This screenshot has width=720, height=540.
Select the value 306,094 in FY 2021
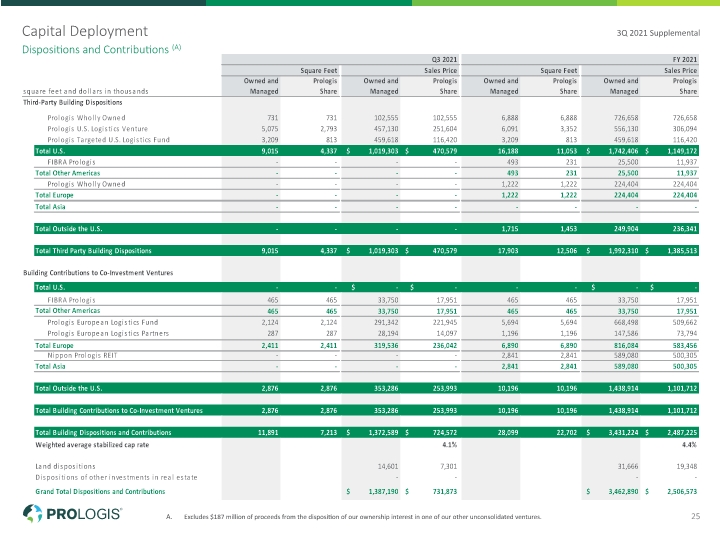click(x=685, y=129)
